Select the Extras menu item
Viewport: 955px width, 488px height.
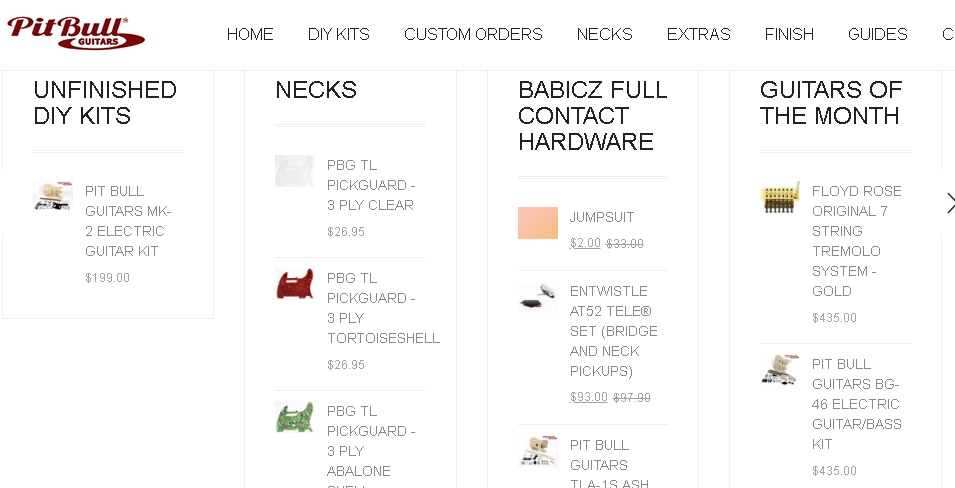tap(698, 34)
